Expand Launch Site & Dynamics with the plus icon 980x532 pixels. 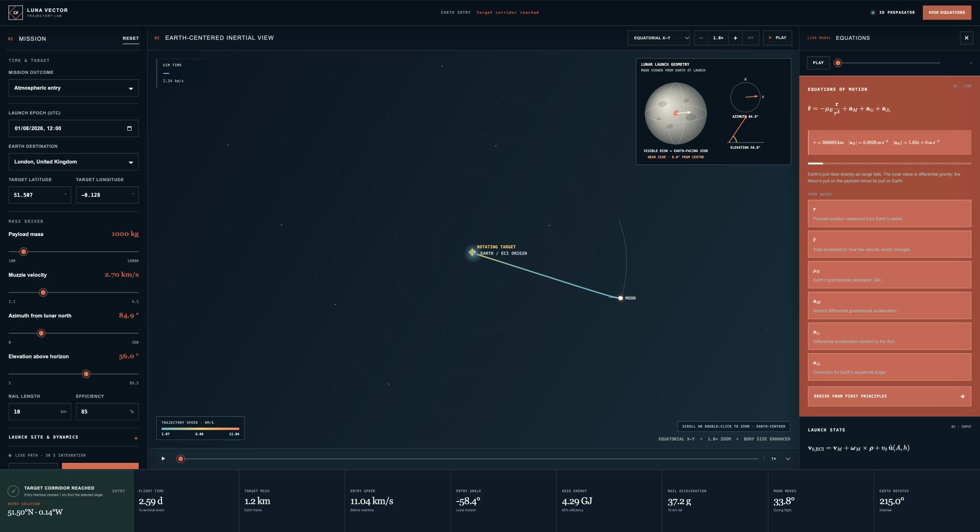coord(136,438)
